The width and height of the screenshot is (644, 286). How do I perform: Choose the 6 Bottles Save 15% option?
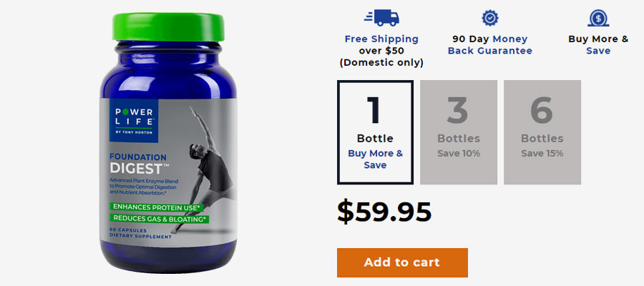tap(542, 132)
